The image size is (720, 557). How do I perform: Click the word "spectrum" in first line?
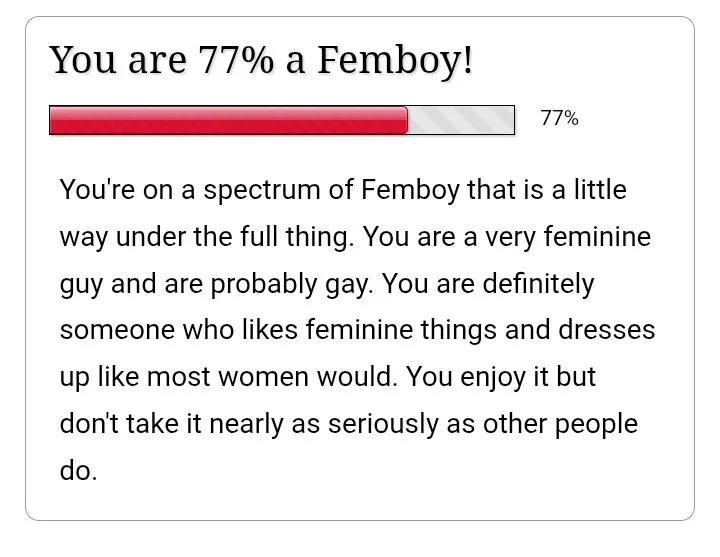point(262,190)
